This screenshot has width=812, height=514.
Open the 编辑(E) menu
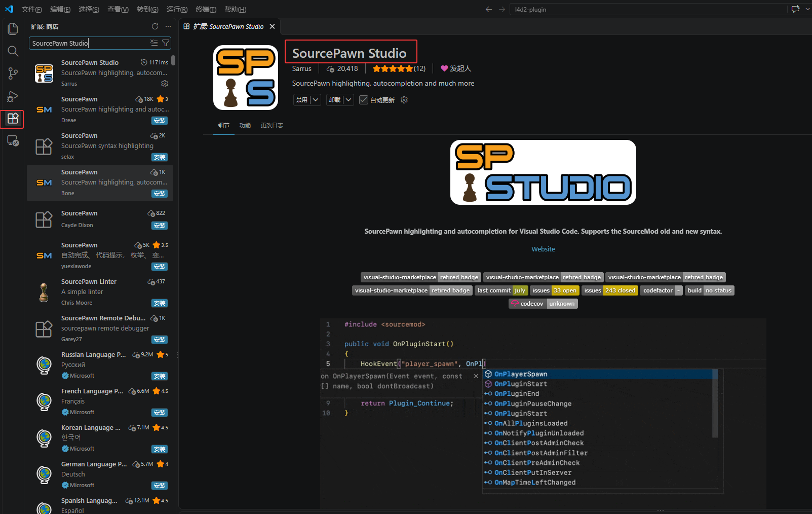[x=60, y=9]
